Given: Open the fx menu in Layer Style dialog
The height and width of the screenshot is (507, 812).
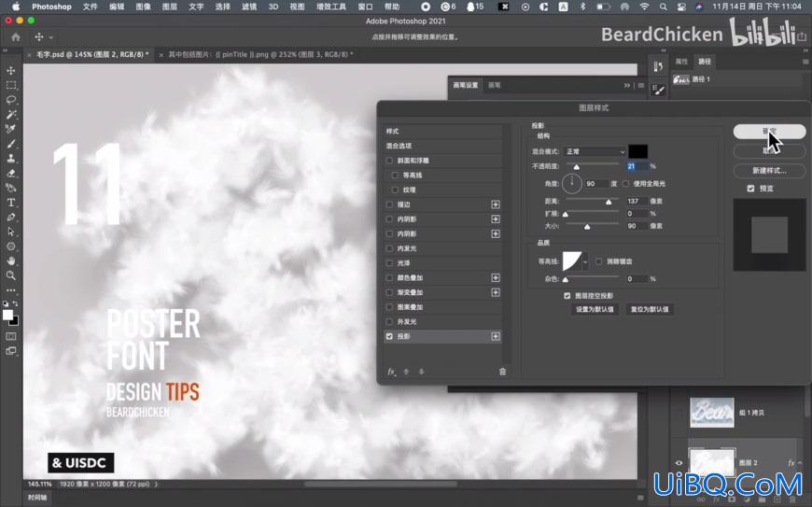Looking at the screenshot, I should [391, 372].
